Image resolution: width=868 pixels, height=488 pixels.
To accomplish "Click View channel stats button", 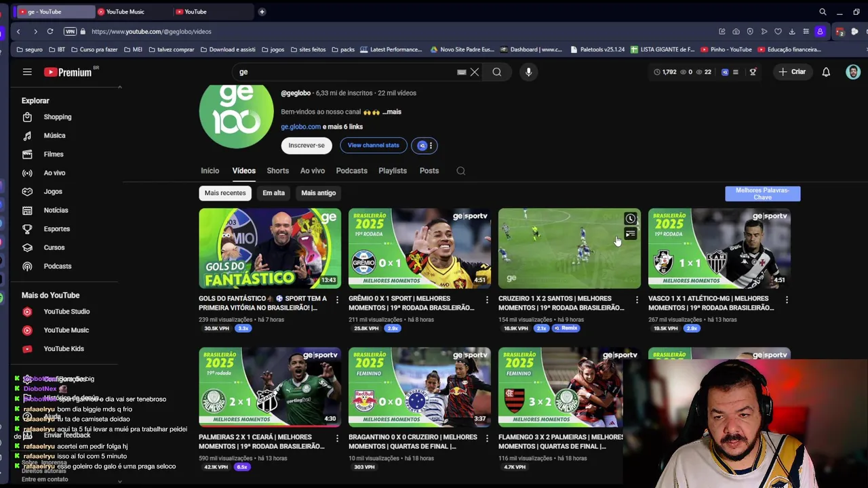I will point(374,146).
